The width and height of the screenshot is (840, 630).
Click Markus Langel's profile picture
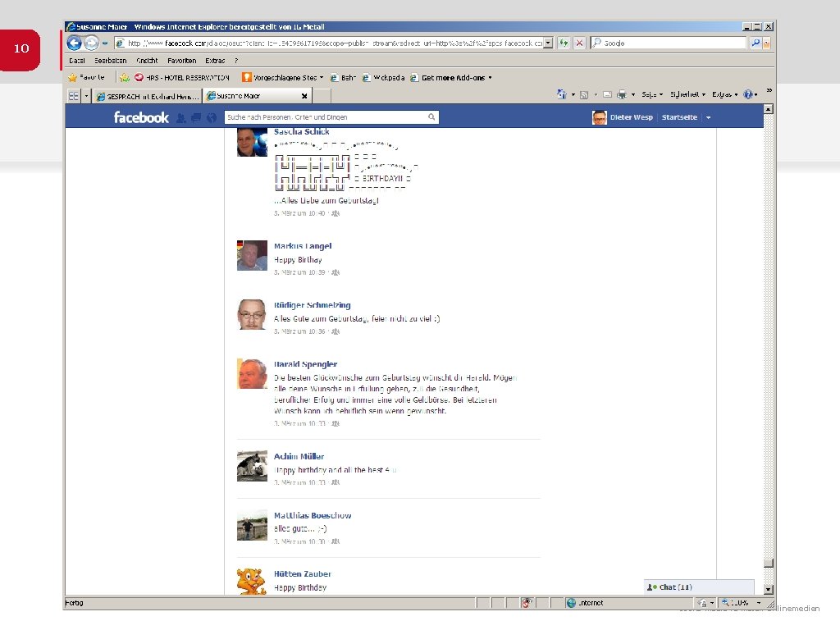252,255
